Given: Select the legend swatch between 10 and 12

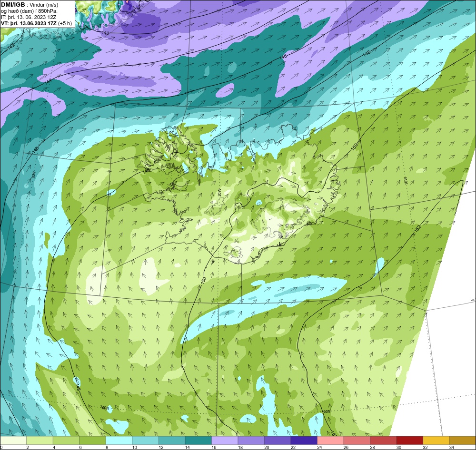Looking at the screenshot, I should (145, 440).
